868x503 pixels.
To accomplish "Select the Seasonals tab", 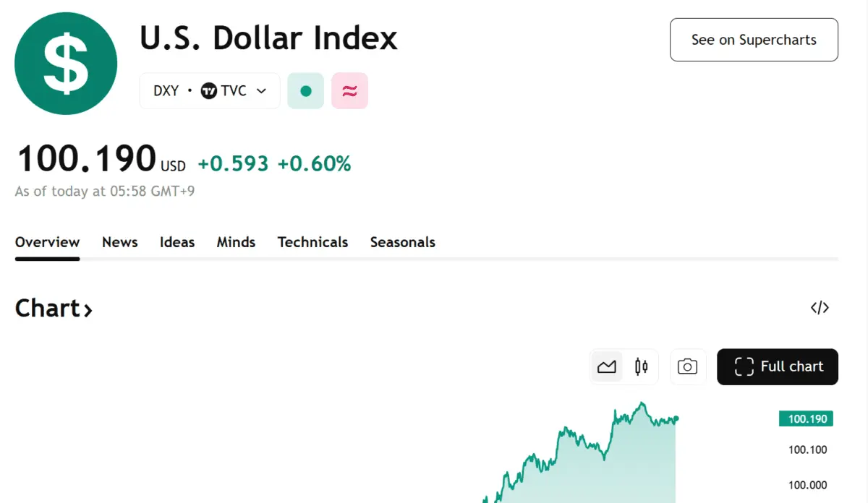I will pyautogui.click(x=402, y=242).
